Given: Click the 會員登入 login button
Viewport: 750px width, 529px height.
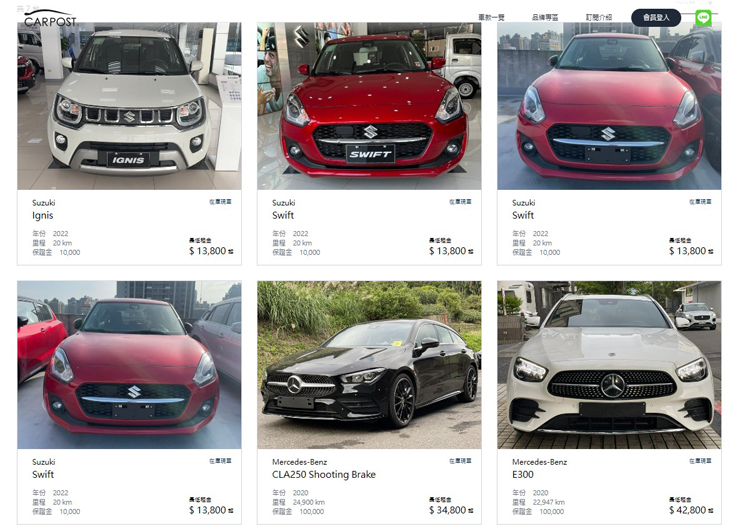Looking at the screenshot, I should (x=656, y=18).
